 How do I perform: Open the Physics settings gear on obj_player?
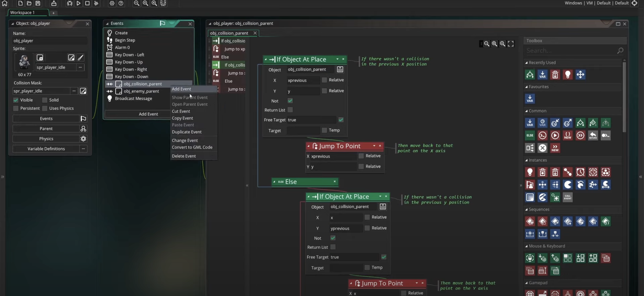pos(83,138)
